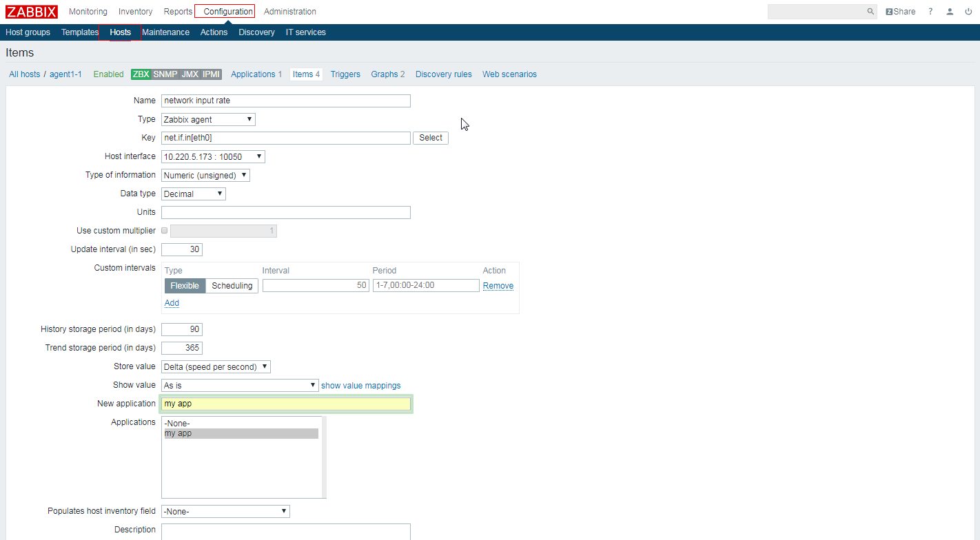Click the Select button next to Key

coord(431,138)
